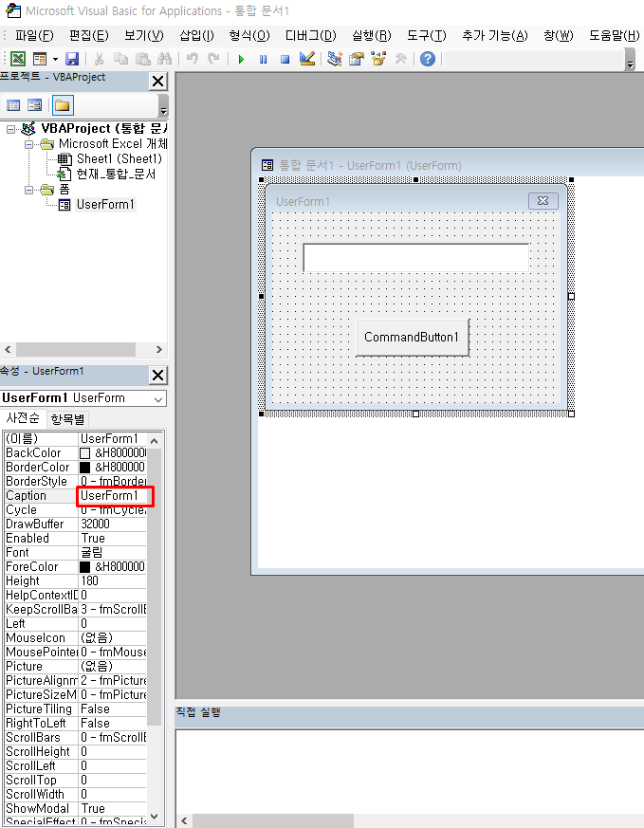The width and height of the screenshot is (644, 828).
Task: Open the 보기(V) menu
Action: click(x=143, y=35)
